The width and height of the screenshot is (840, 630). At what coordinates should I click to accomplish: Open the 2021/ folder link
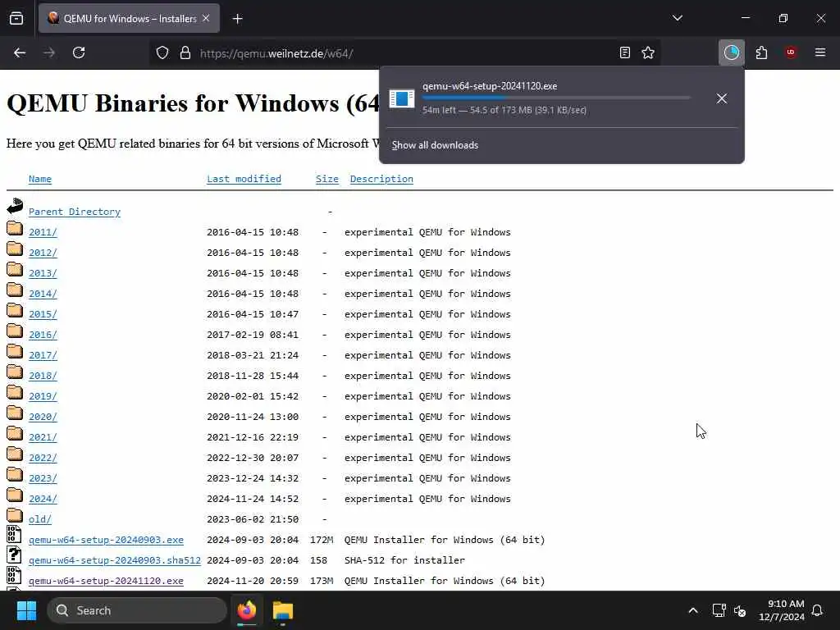43,437
